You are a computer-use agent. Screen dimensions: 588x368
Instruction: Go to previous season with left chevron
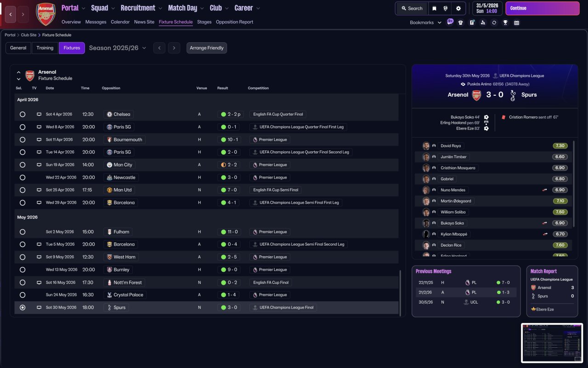[x=159, y=48]
